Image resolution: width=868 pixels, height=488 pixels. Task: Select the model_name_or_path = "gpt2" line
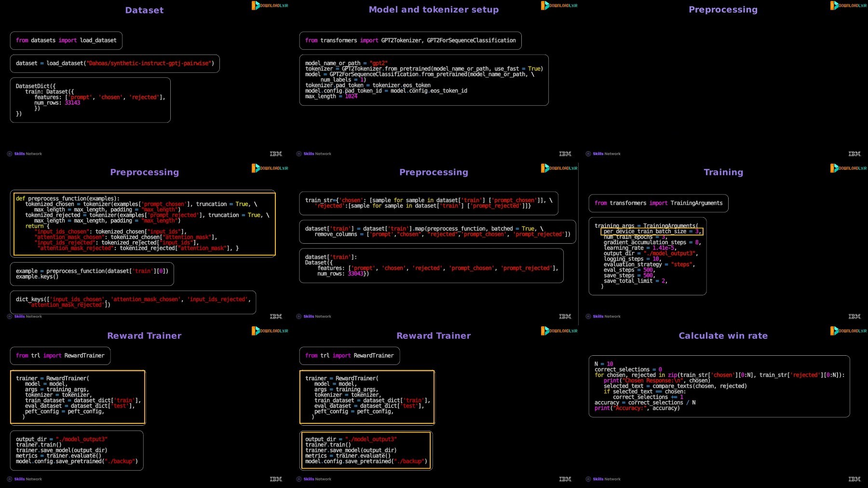click(346, 63)
